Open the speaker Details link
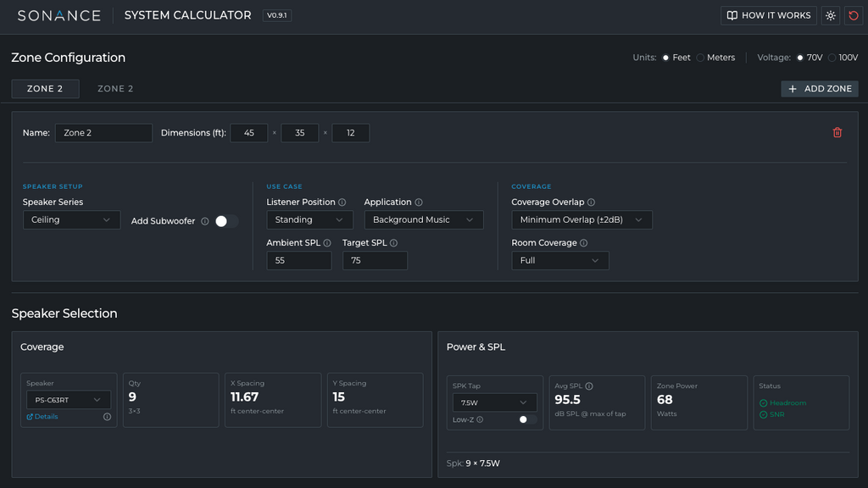868x488 pixels. (42, 417)
